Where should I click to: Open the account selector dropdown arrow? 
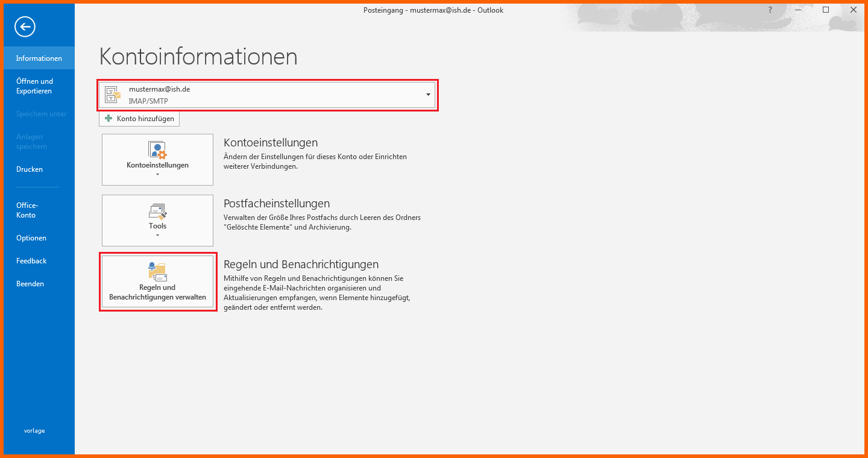click(428, 95)
